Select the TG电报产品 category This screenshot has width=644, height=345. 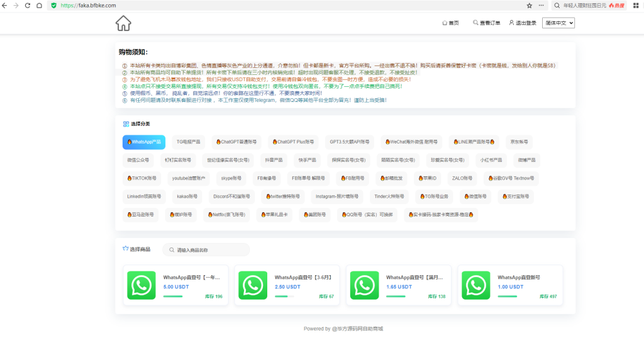[189, 142]
